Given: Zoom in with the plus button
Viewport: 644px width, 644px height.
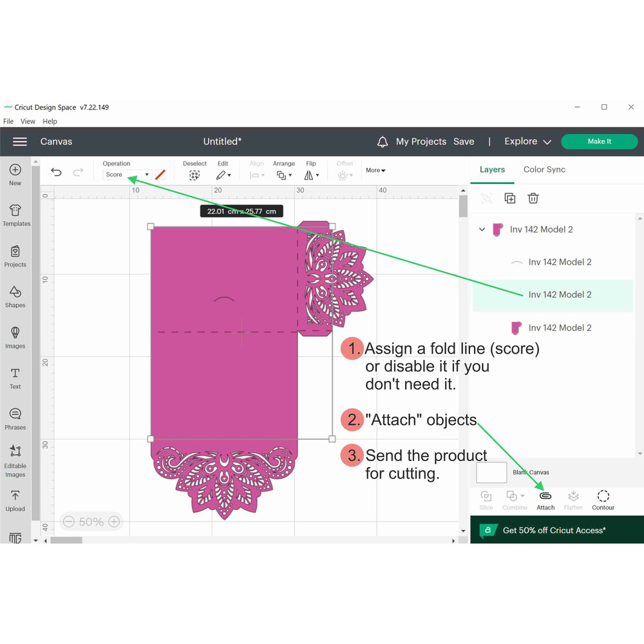Looking at the screenshot, I should coord(114,522).
